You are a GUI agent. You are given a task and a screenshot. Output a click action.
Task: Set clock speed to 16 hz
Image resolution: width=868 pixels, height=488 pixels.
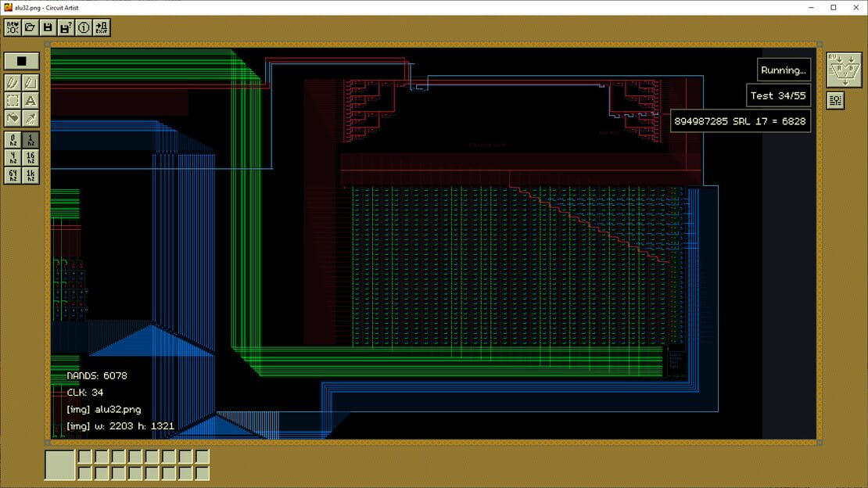coord(30,158)
